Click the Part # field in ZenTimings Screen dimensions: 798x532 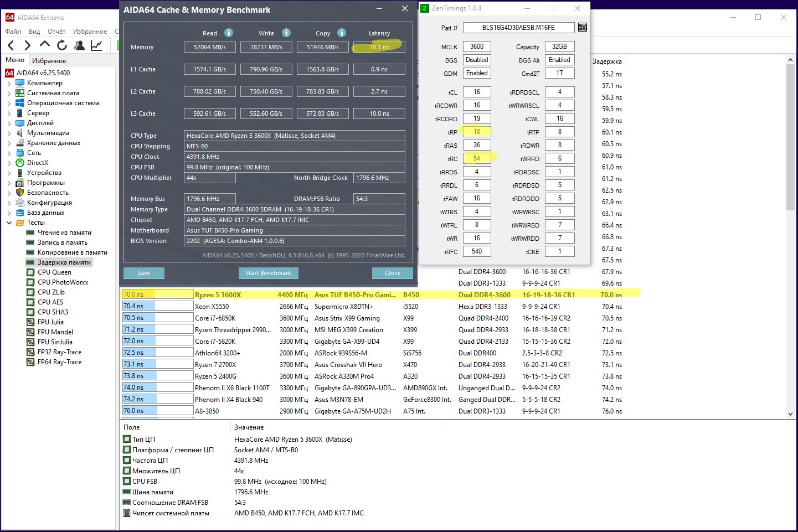[x=518, y=28]
